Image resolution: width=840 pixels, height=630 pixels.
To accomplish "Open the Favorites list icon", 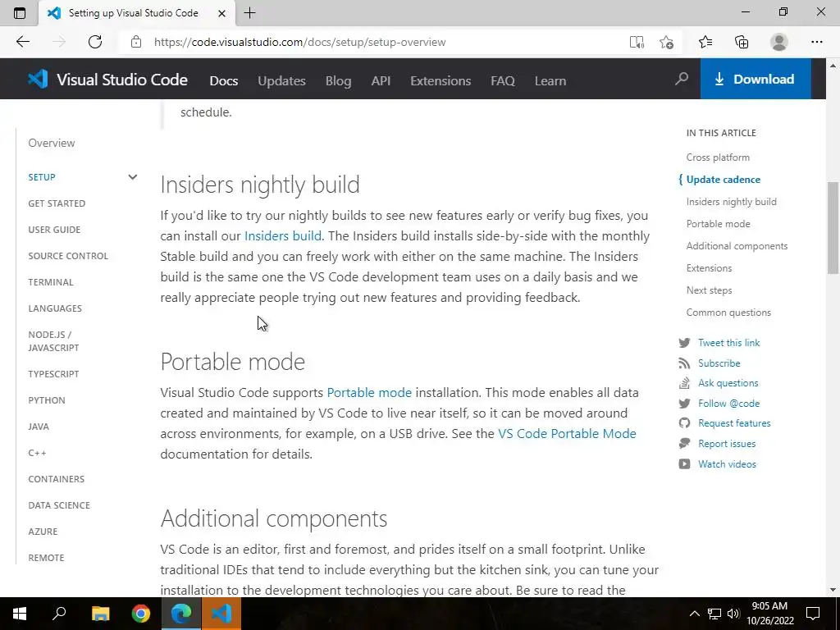I will click(x=705, y=42).
